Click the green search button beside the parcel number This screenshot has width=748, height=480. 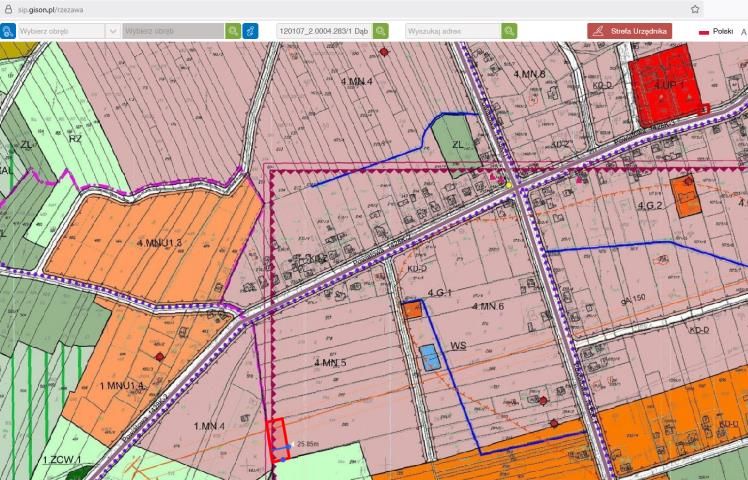tap(381, 31)
